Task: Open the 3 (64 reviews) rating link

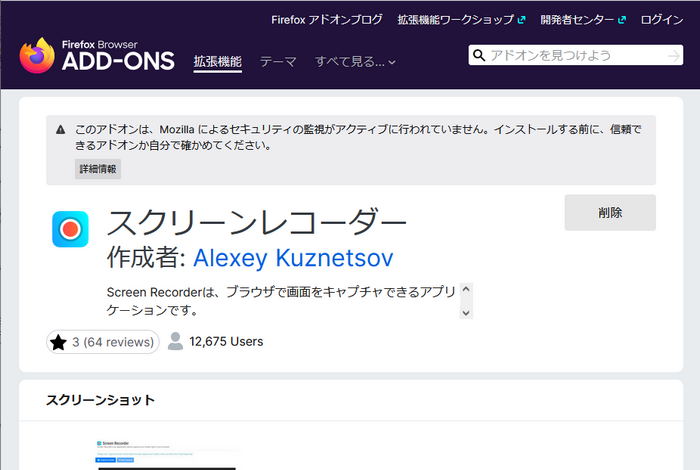Action: pyautogui.click(x=103, y=342)
